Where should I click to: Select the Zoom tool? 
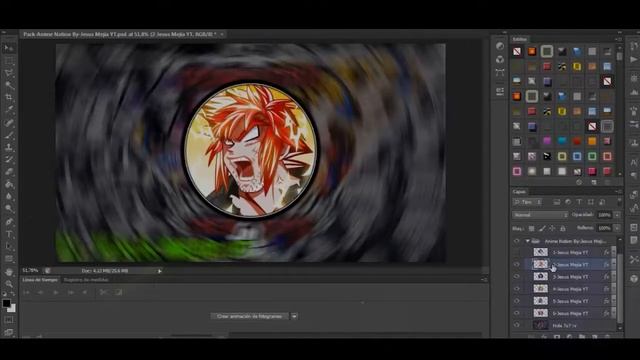9,284
